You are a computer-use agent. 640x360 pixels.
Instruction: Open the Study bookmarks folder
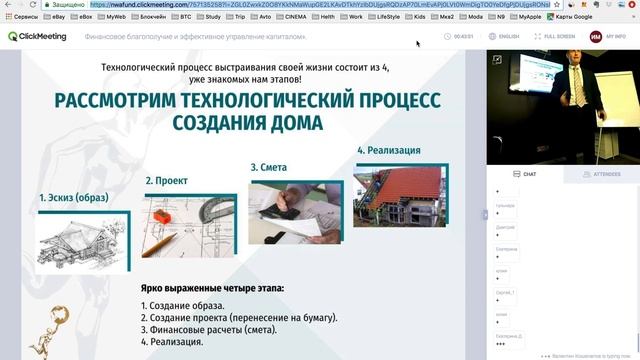(x=209, y=17)
